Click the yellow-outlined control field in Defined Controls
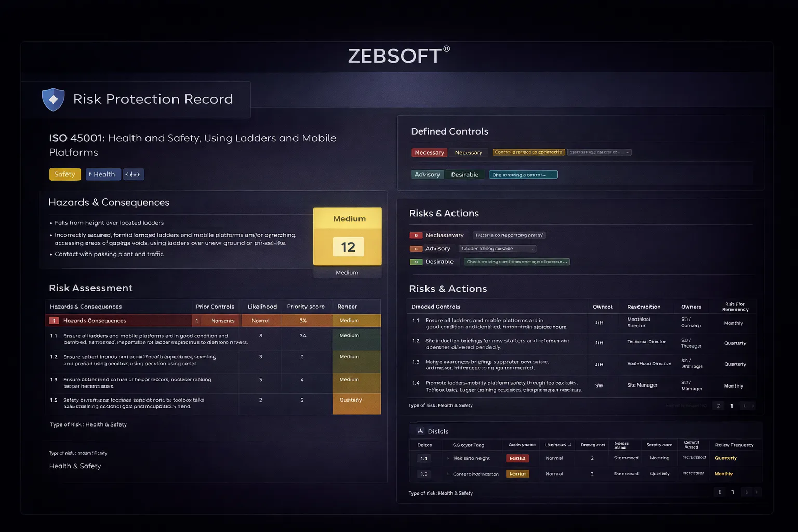Screen dimensions: 798x532 pyautogui.click(x=528, y=152)
